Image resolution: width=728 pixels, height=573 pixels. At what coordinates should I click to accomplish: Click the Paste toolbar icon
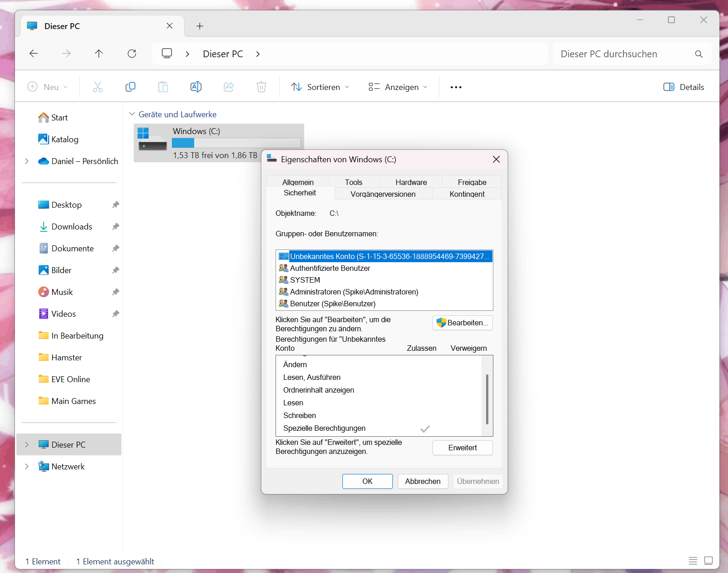(x=163, y=87)
